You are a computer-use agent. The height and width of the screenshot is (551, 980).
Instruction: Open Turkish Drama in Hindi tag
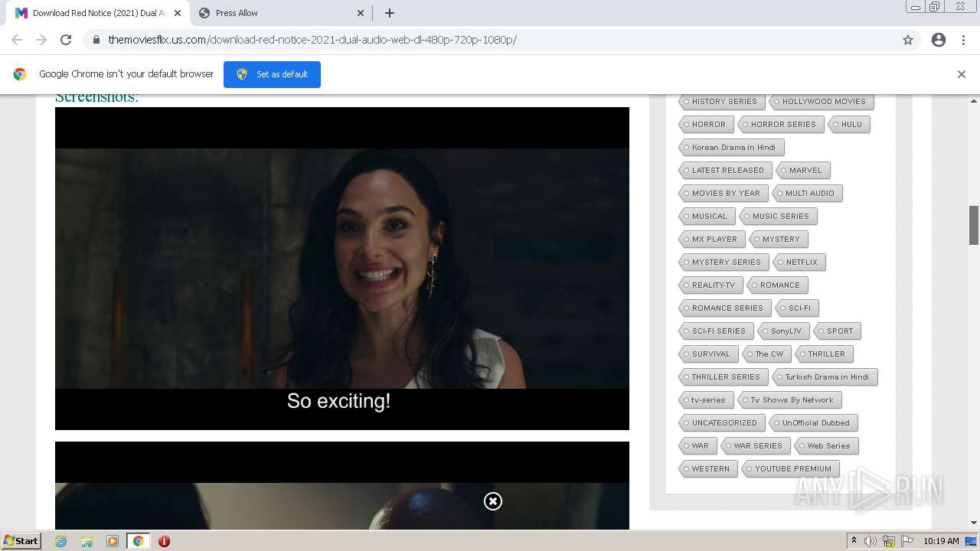coord(824,377)
